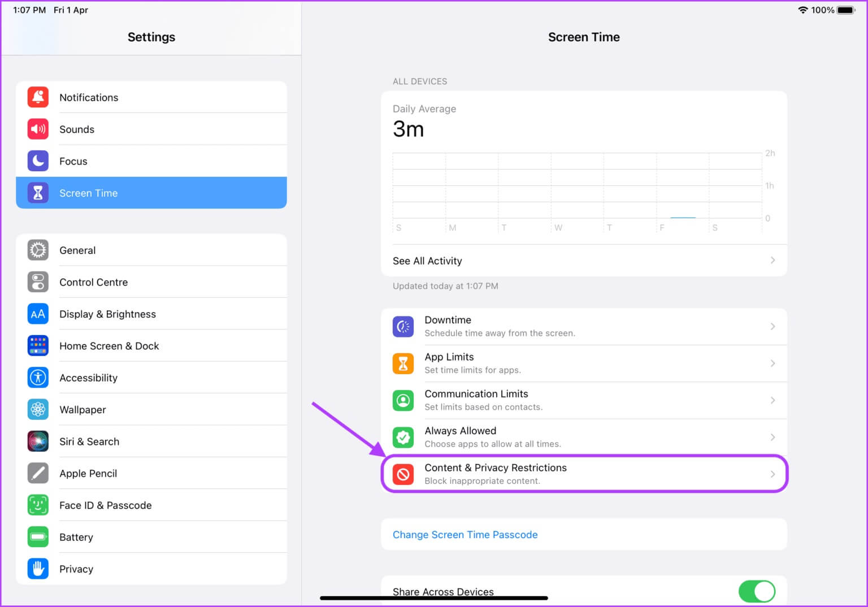Viewport: 868px width, 607px height.
Task: Open Communication Limits via its chevron
Action: (772, 400)
